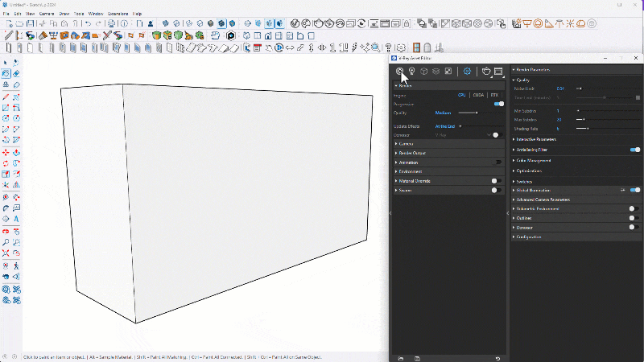Expand Interactive Parameters section
The width and height of the screenshot is (644, 362).
coord(576,139)
